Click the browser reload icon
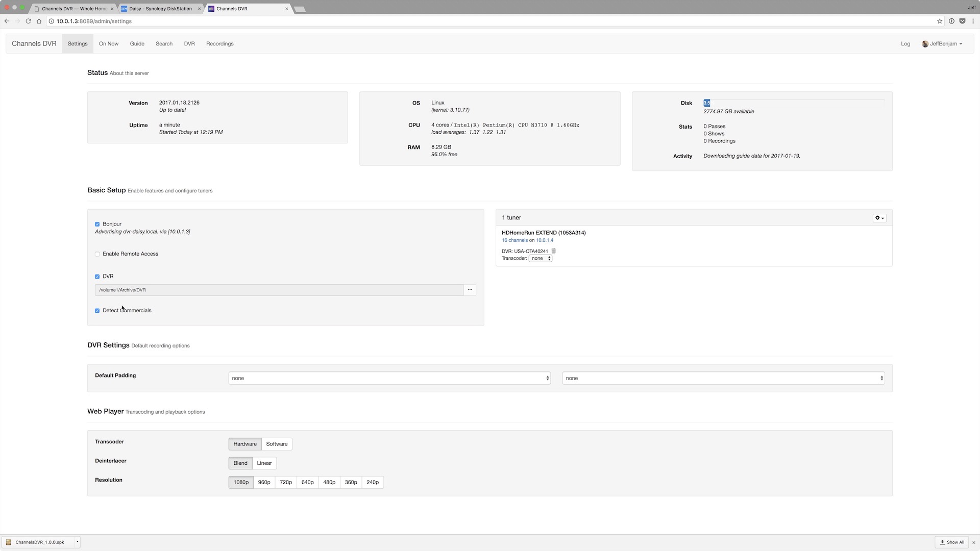Image resolution: width=980 pixels, height=551 pixels. [28, 21]
